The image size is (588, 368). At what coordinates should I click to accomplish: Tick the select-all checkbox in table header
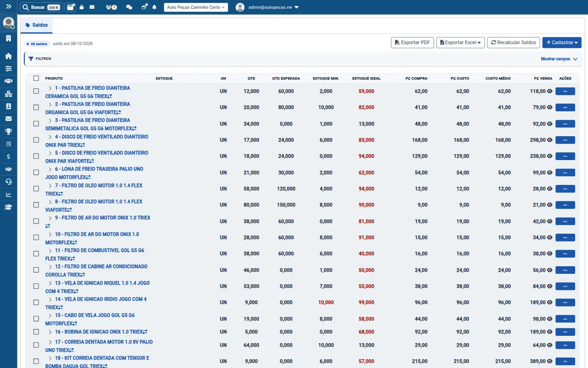tap(36, 78)
